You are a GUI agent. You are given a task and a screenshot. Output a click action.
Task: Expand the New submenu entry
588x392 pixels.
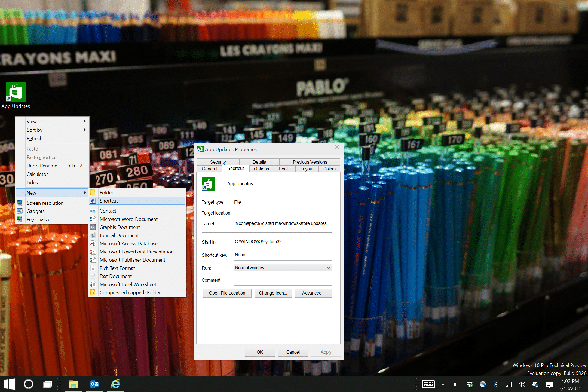pyautogui.click(x=52, y=193)
